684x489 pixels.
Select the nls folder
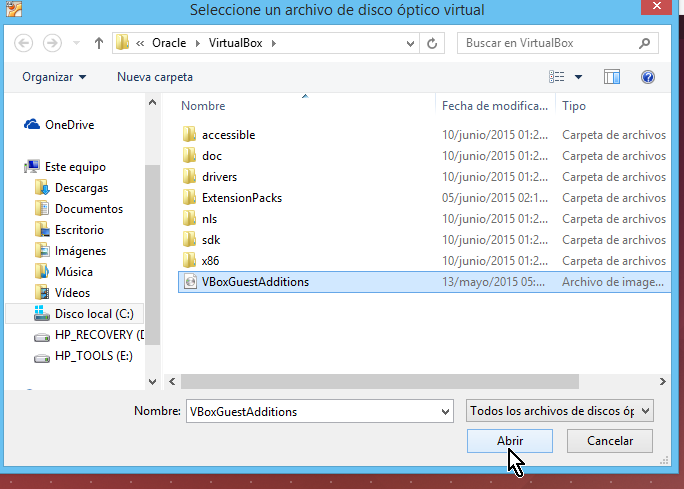pos(200,219)
